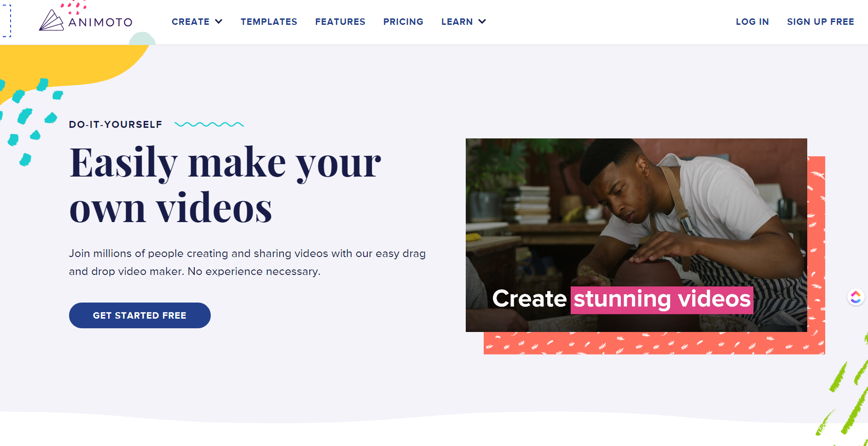View the Features page
Viewport: 868px width, 446px height.
pyautogui.click(x=340, y=21)
